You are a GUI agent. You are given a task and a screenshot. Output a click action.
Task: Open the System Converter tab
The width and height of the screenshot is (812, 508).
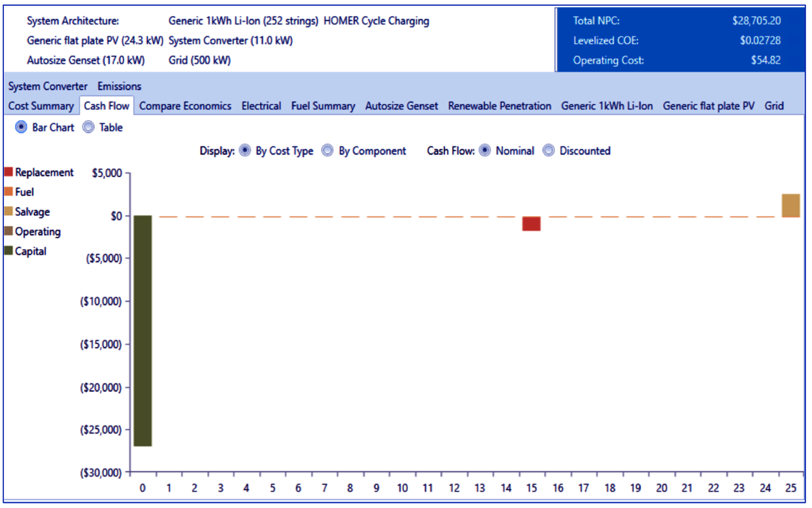pos(48,86)
